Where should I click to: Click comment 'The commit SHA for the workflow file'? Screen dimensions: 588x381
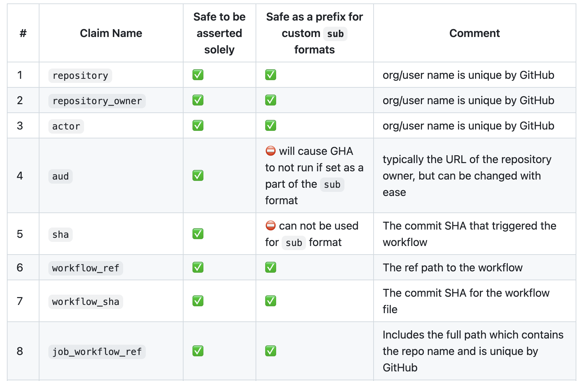(x=466, y=301)
